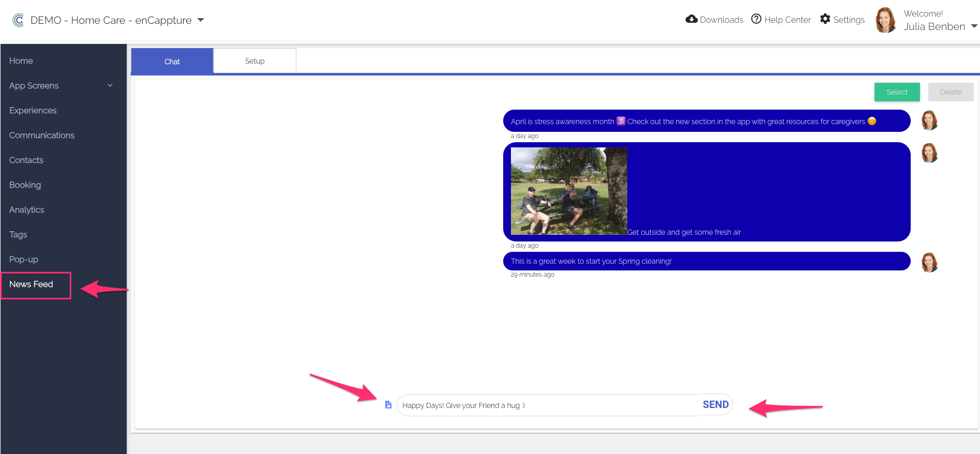This screenshot has height=454, width=980.
Task: Open the park picnic photo thumbnail
Action: coord(569,191)
